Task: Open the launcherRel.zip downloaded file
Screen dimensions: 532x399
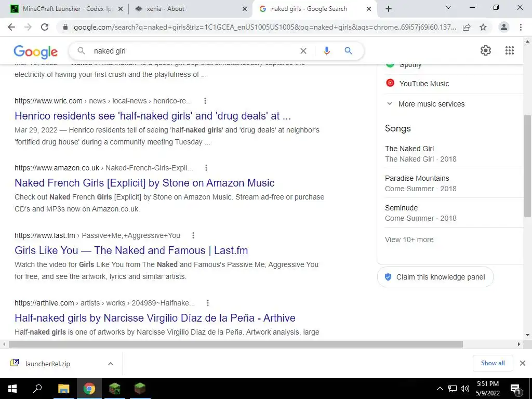Action: 47,364
